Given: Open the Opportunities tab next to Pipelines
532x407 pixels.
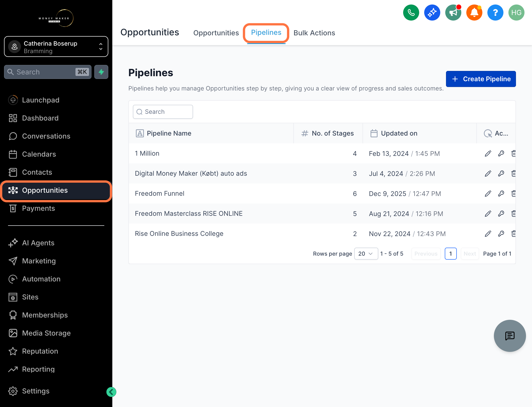Looking at the screenshot, I should tap(216, 33).
